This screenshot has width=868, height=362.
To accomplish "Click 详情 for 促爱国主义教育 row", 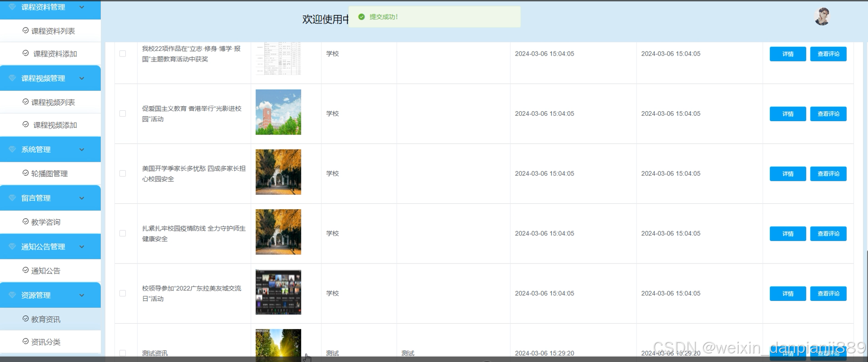I will pos(787,114).
